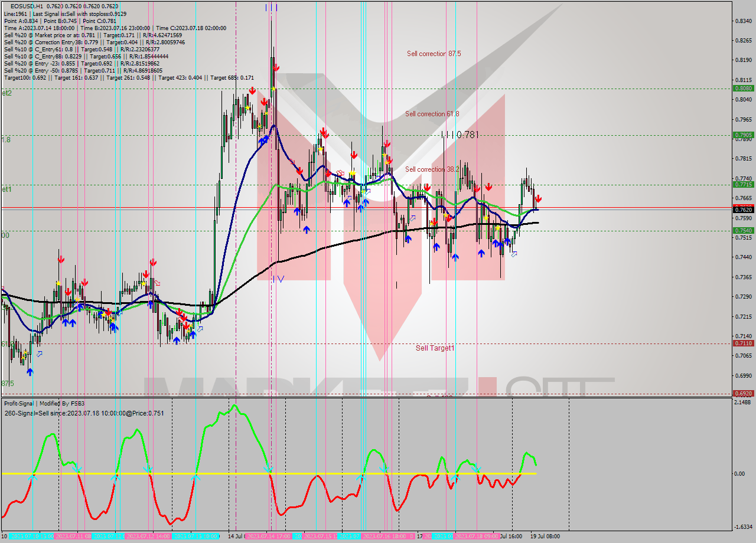This screenshot has width=756, height=543.
Task: Click the 'Sell %10 @ C_Entry88' line
Action: [86, 56]
